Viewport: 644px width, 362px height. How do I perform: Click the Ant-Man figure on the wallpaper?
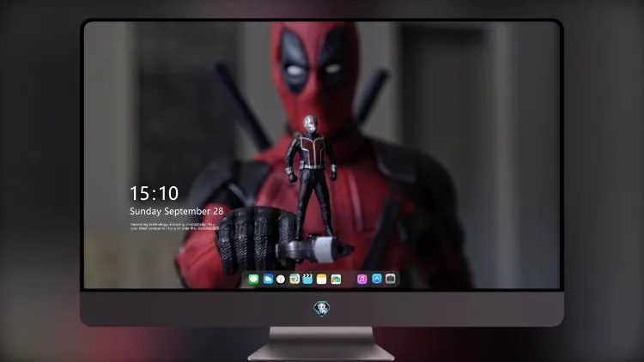[x=312, y=177]
